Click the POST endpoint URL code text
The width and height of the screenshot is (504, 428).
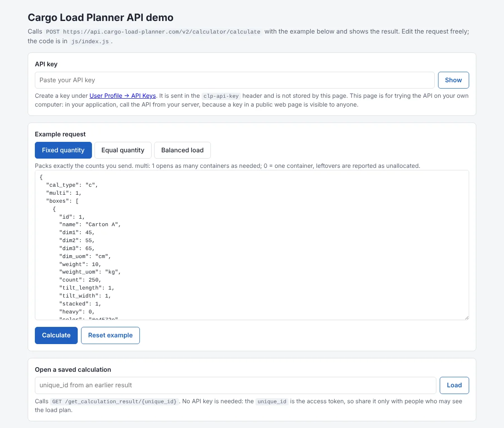click(x=153, y=31)
